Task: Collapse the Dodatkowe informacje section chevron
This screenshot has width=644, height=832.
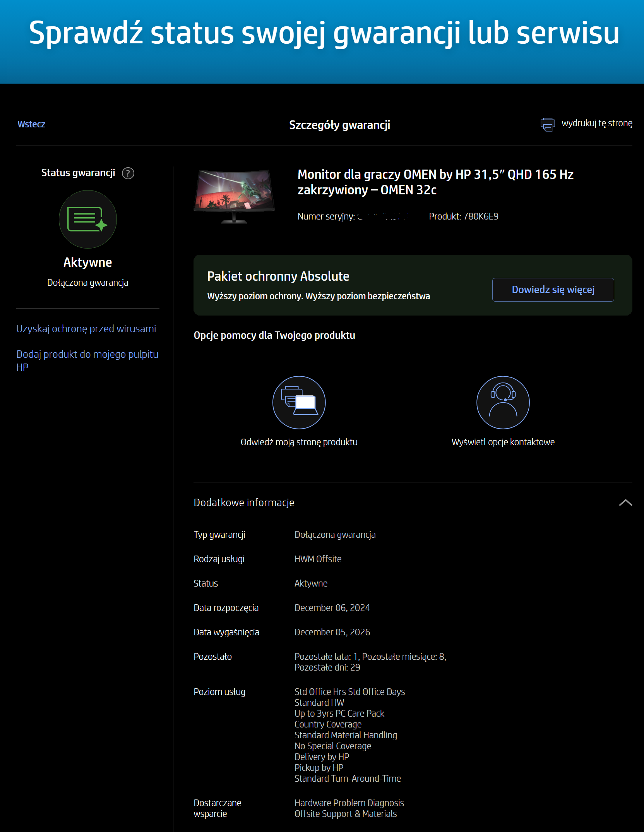Action: pos(625,503)
